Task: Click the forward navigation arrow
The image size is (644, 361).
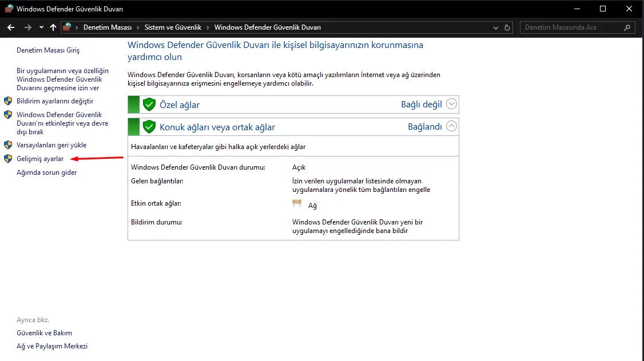Action: click(x=28, y=27)
